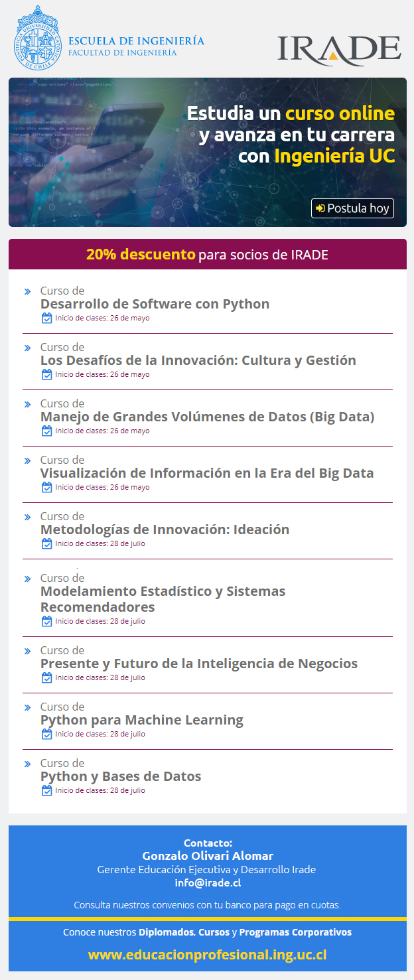Open Modelamiento Estadístico y Sistemas Recomendadores course
The image size is (414, 980).
[x=163, y=599]
